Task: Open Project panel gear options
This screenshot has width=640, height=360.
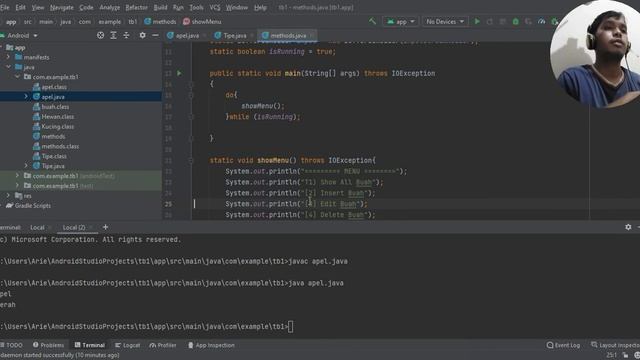Action: tap(142, 36)
